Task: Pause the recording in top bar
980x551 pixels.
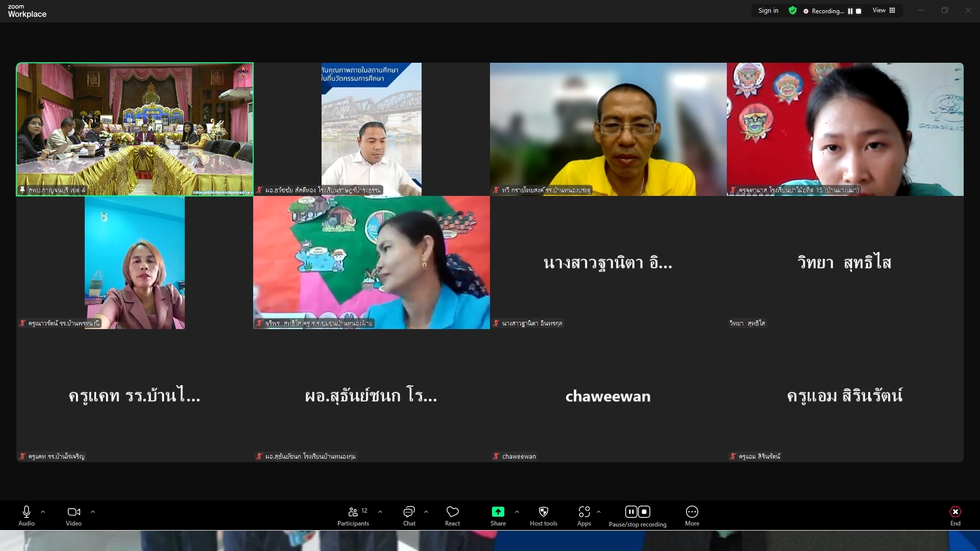Action: [x=850, y=11]
